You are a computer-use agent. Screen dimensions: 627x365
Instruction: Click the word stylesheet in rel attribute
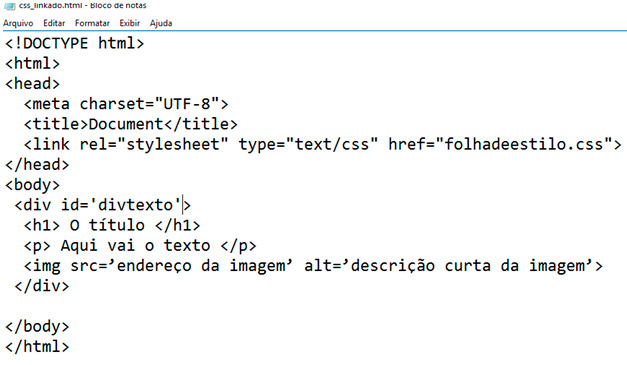click(x=173, y=144)
